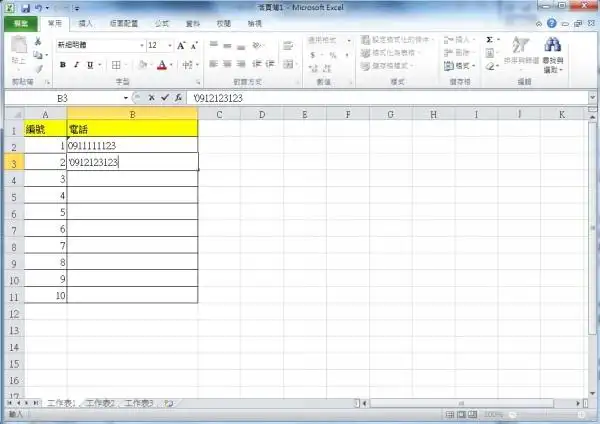This screenshot has width=600, height=424.
Task: Toggle underline formatting
Action: 89,65
